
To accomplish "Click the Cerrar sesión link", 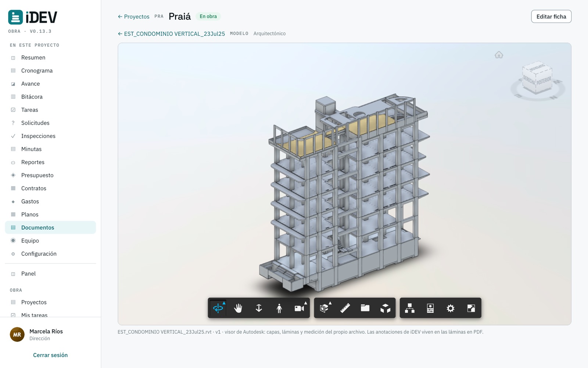I will coord(50,355).
